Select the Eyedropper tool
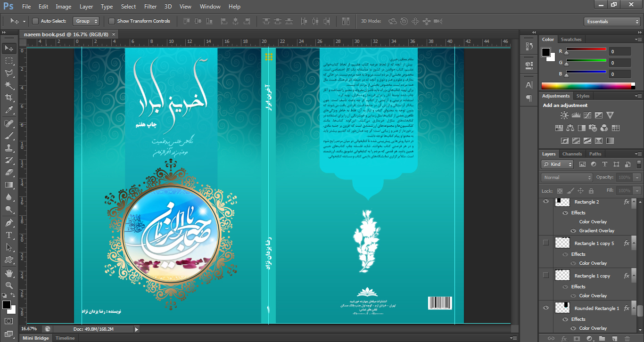This screenshot has width=644, height=342. point(8,110)
